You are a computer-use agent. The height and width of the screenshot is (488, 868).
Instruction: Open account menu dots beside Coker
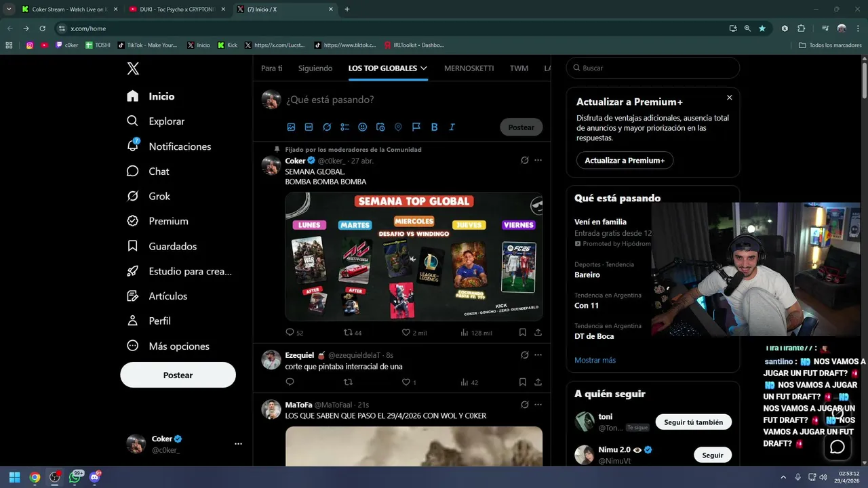[x=238, y=444]
